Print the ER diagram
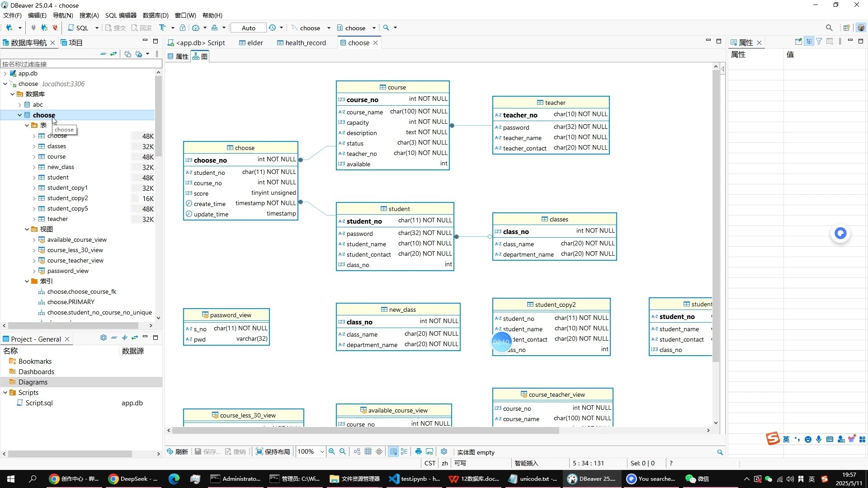 tap(418, 452)
